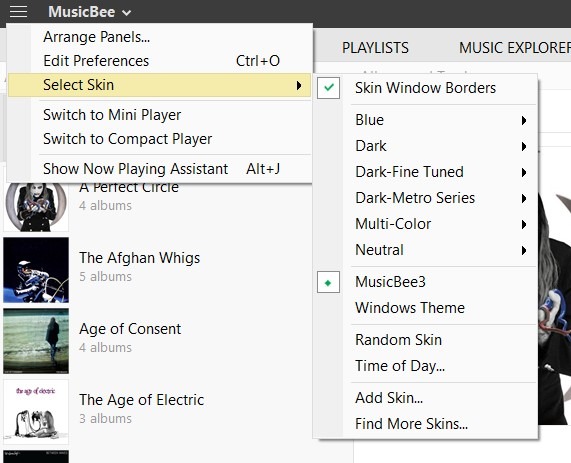571x463 pixels.
Task: Choose Random Skin option
Action: tap(425, 340)
